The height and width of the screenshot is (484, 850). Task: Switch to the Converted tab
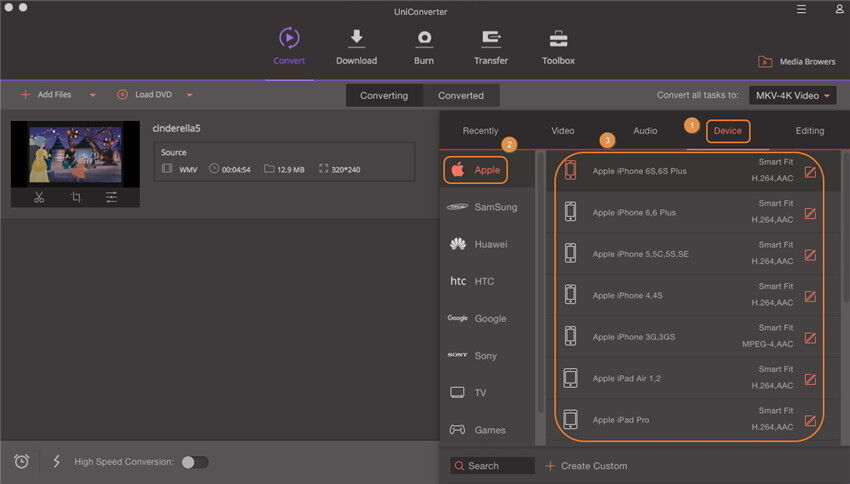click(x=461, y=96)
